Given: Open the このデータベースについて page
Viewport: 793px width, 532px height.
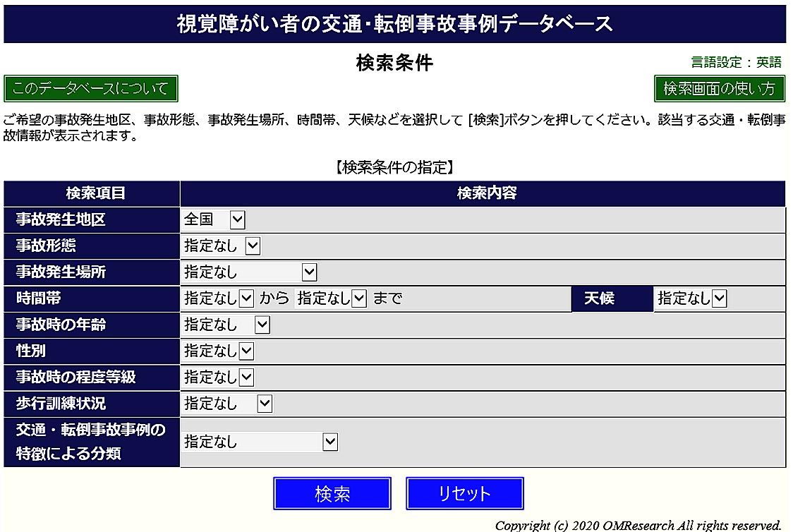Looking at the screenshot, I should [x=91, y=89].
